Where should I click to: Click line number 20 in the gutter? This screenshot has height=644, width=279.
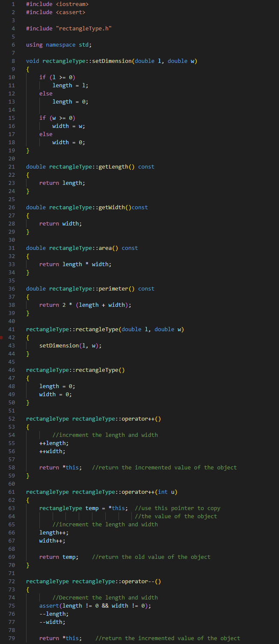coord(12,158)
